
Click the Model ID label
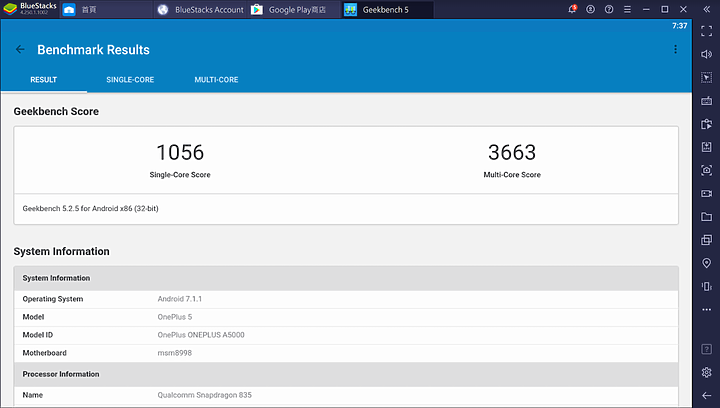[38, 335]
